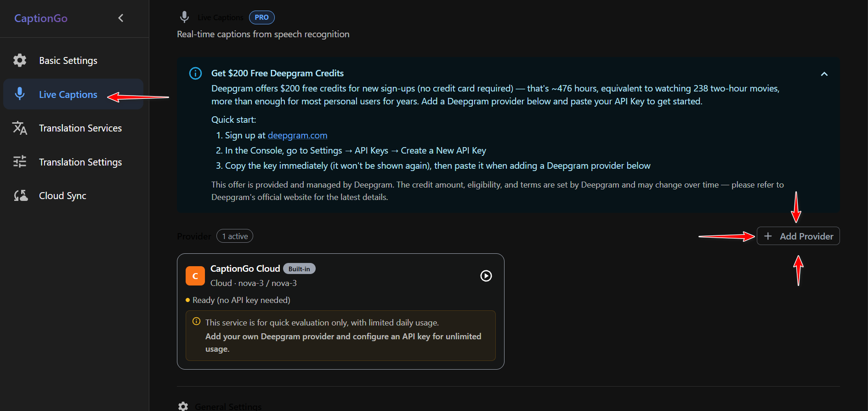Screen dimensions: 868x411
Task: Open the Translation Settings sidebar item
Action: click(74, 162)
